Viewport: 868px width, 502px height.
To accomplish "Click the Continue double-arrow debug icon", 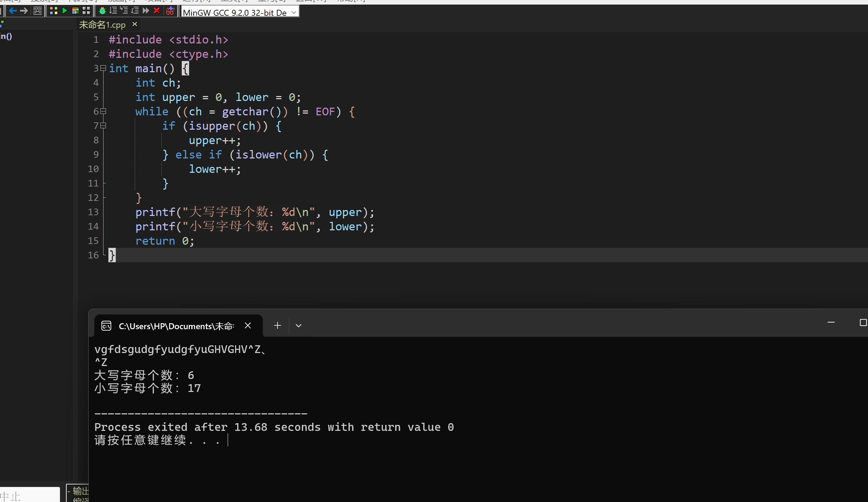I will pos(146,11).
